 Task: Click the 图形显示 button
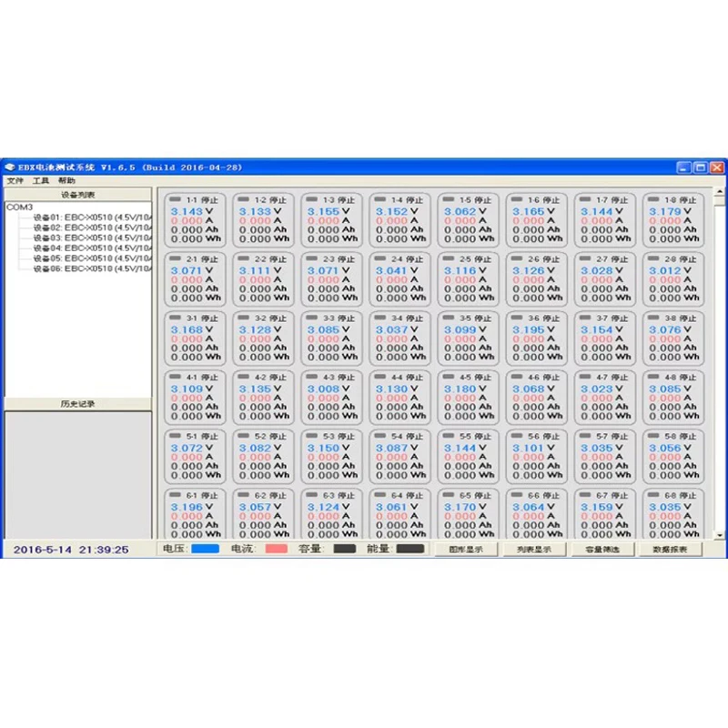(466, 550)
